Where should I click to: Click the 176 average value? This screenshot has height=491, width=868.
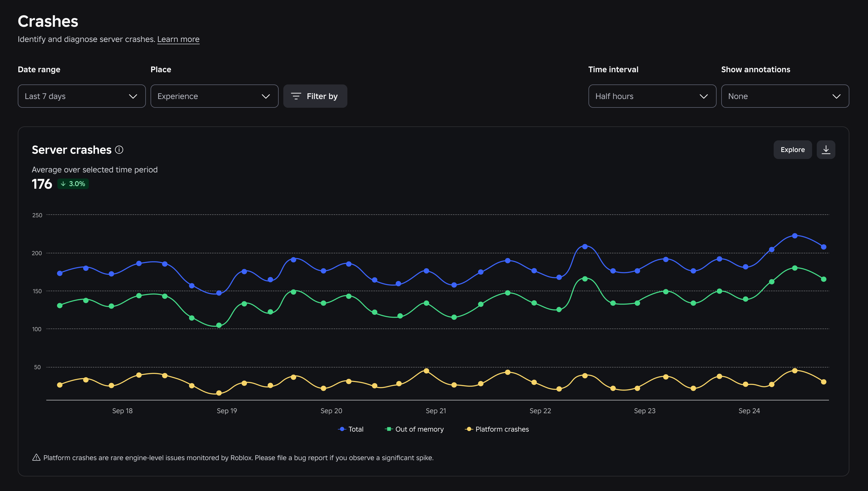42,184
